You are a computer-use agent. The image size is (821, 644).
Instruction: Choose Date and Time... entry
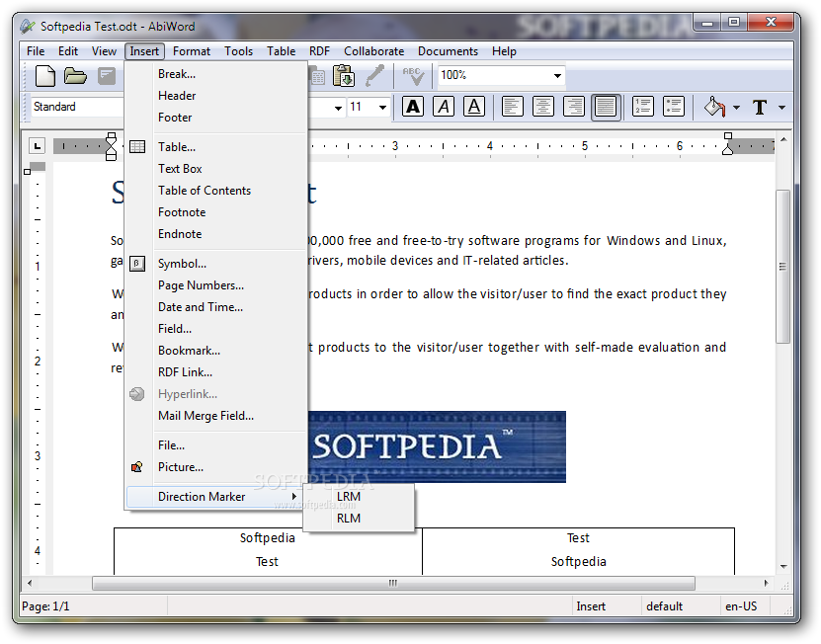[216, 307]
